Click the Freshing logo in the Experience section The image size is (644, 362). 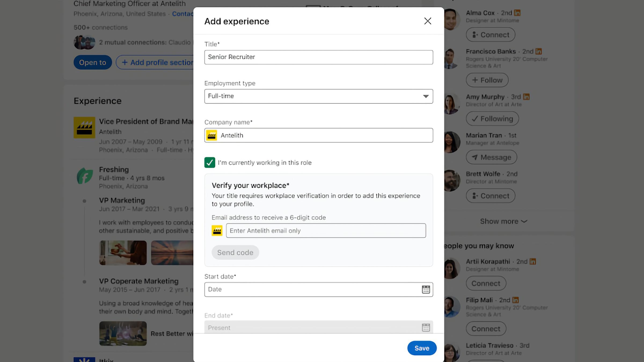pos(84,176)
